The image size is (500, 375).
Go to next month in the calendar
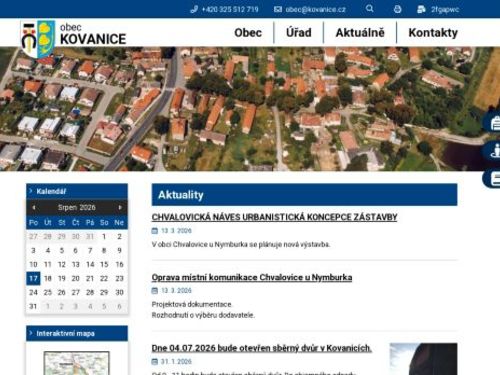120,207
